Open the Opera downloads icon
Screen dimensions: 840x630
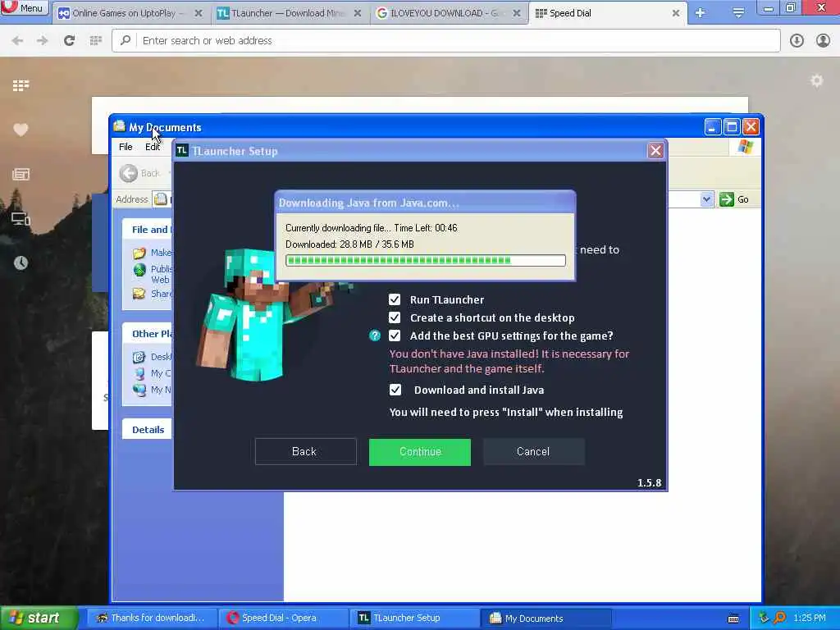797,40
